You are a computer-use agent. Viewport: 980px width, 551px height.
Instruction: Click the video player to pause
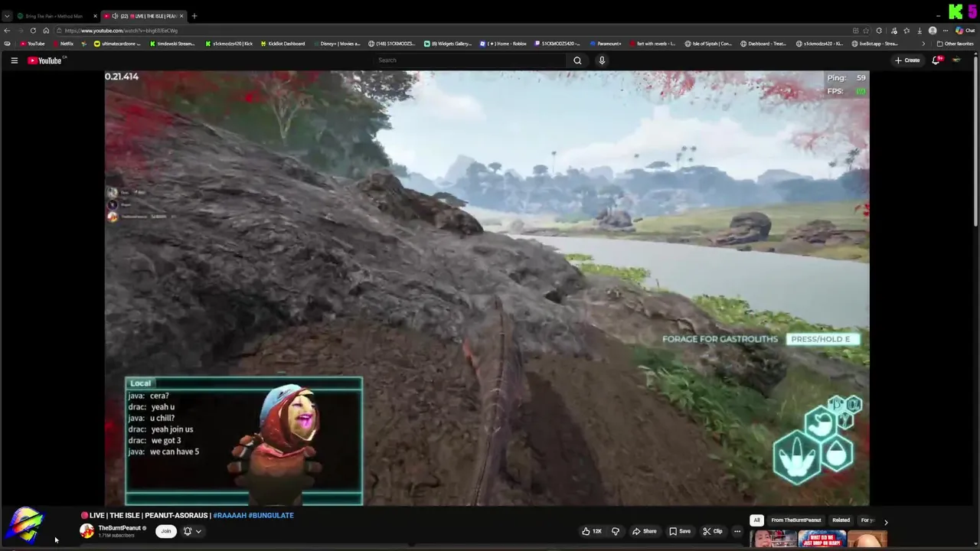pos(487,289)
